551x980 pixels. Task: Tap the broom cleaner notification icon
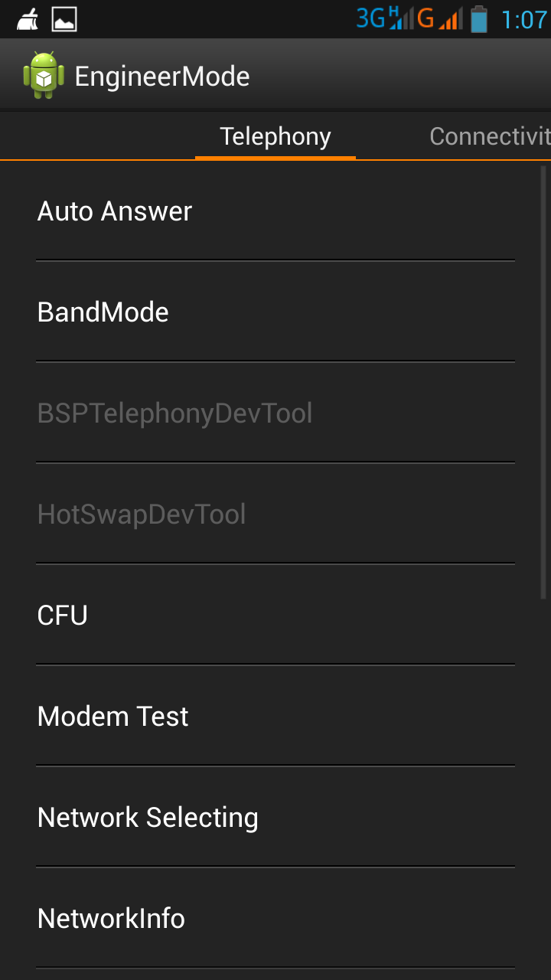tap(28, 19)
